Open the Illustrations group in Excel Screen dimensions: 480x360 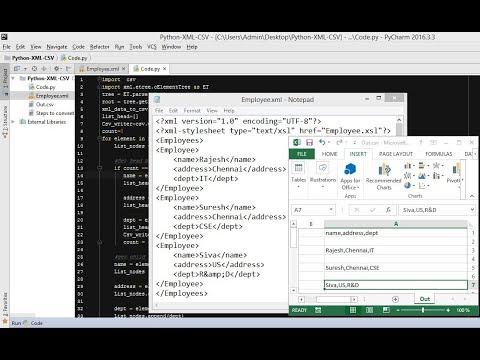(323, 175)
